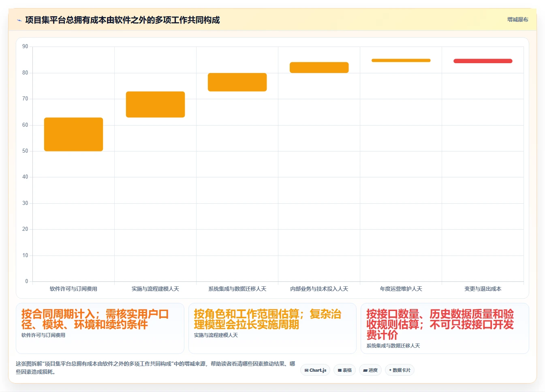Click the 增减瀑布 label in header
The width and height of the screenshot is (545, 392).
click(518, 19)
